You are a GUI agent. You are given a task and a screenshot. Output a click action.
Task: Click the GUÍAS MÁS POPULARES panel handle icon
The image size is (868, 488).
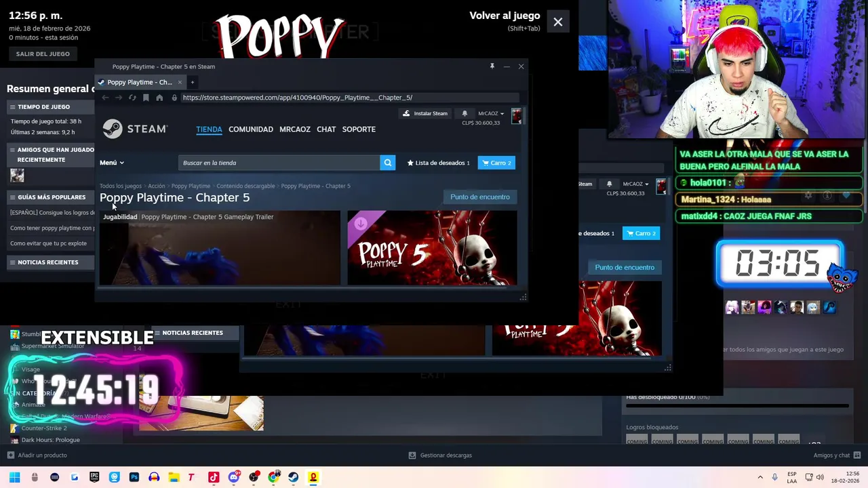12,197
